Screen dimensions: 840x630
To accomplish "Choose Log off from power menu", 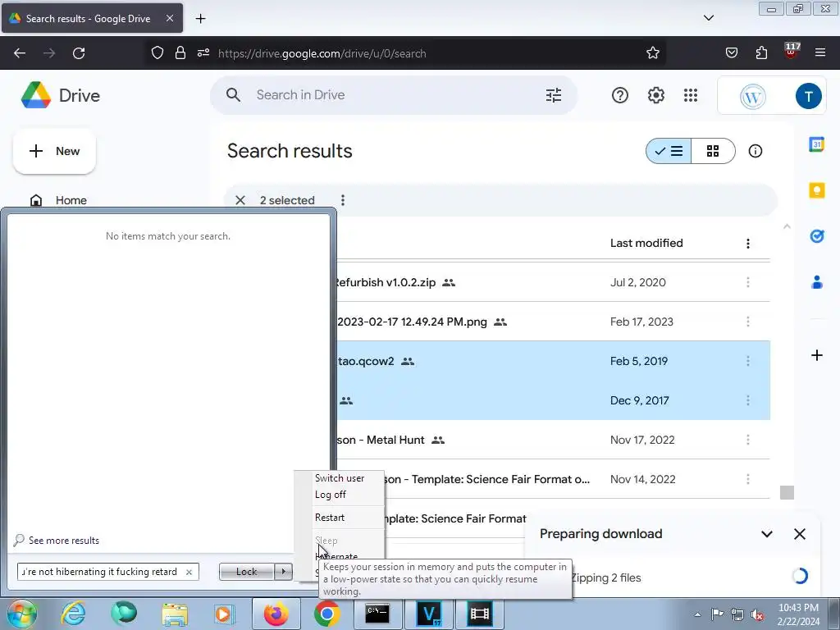I will (331, 495).
